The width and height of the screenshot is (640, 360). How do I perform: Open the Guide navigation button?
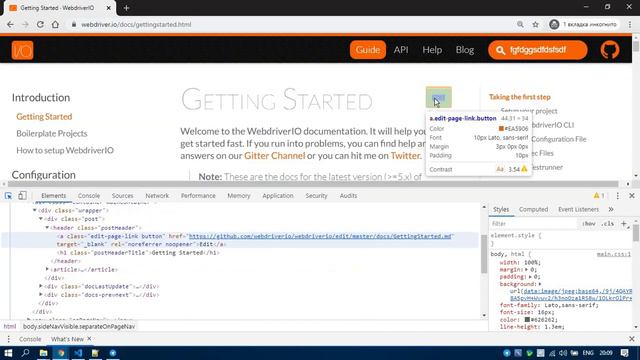pos(368,50)
